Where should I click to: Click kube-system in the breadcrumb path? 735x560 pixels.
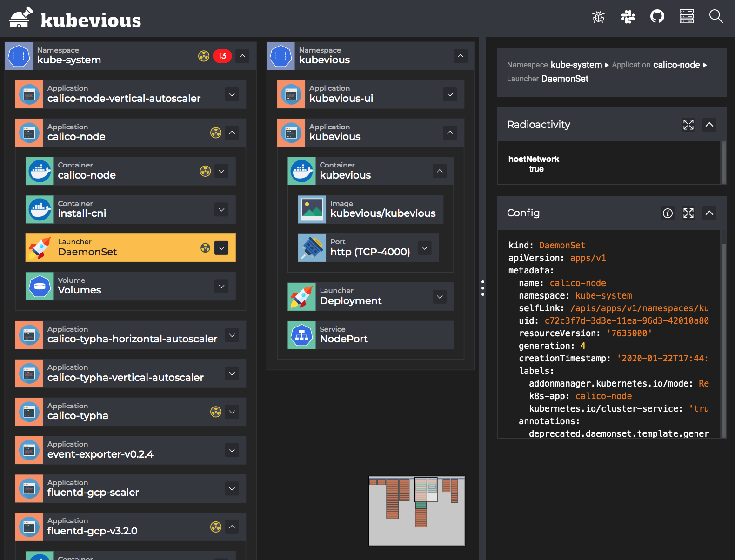point(576,65)
